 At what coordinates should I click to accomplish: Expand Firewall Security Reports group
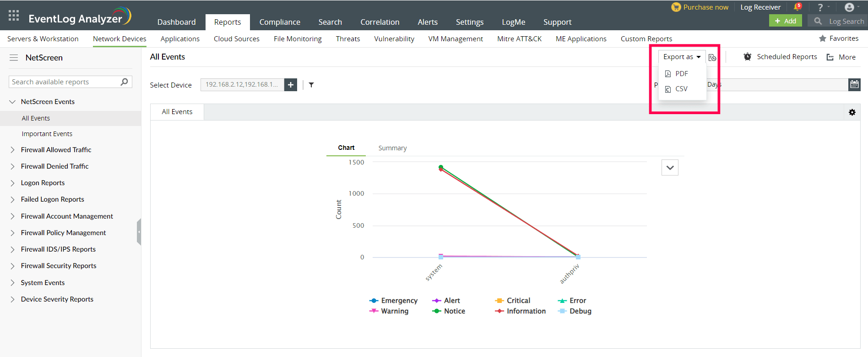pos(12,266)
